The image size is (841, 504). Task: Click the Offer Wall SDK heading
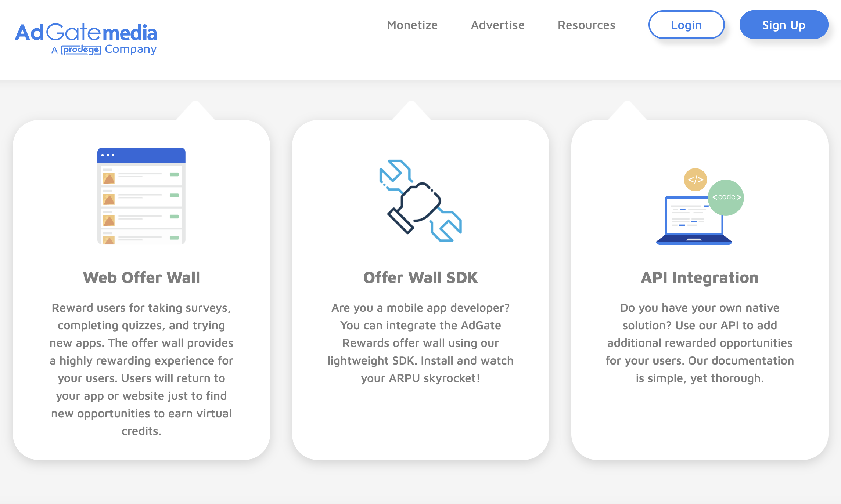420,278
